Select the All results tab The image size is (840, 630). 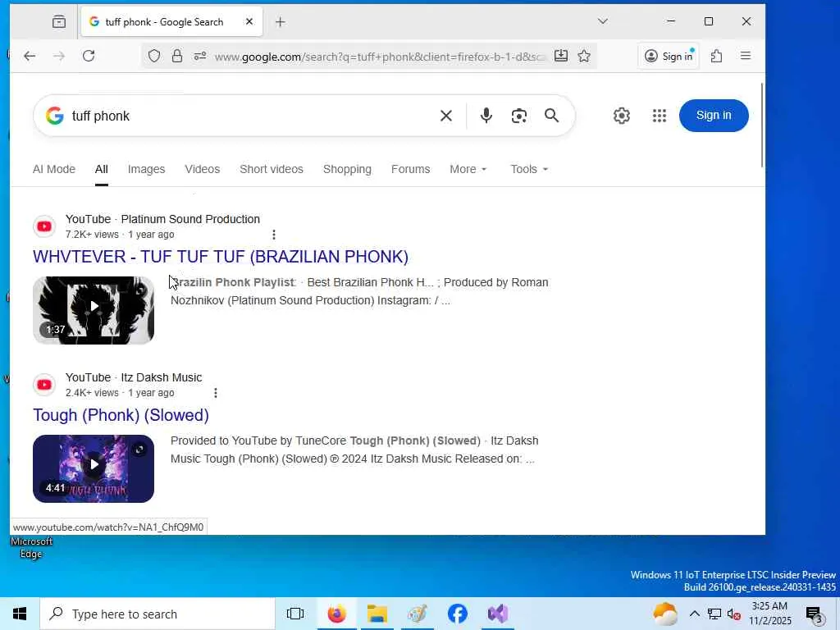(101, 169)
